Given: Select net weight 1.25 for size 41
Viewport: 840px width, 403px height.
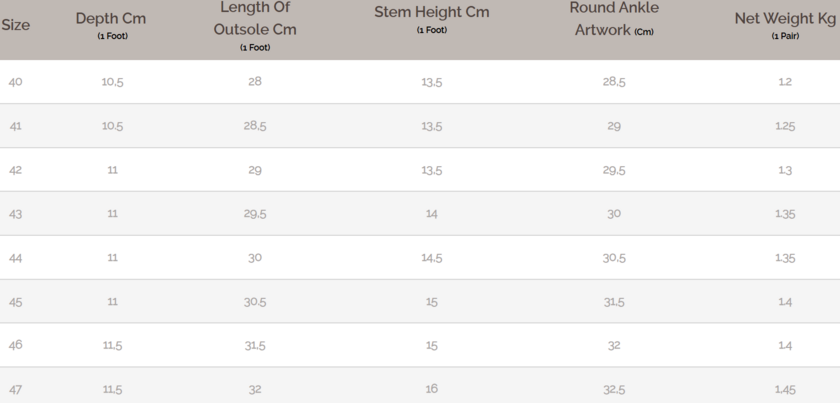Looking at the screenshot, I should (x=785, y=126).
